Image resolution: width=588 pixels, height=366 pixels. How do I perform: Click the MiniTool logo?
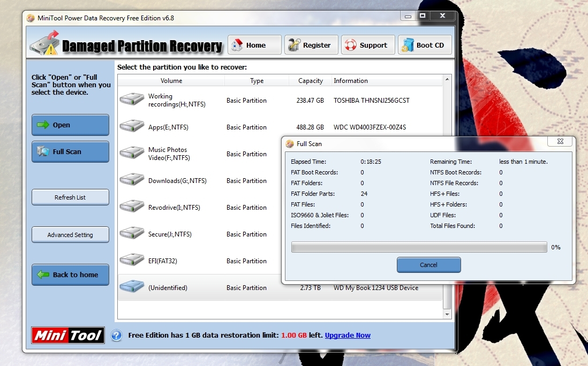coord(68,335)
